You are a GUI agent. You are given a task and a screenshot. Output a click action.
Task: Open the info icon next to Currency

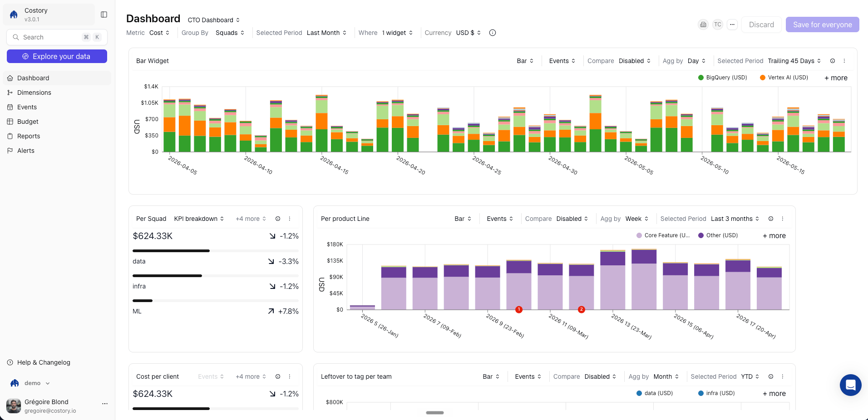[x=493, y=33]
